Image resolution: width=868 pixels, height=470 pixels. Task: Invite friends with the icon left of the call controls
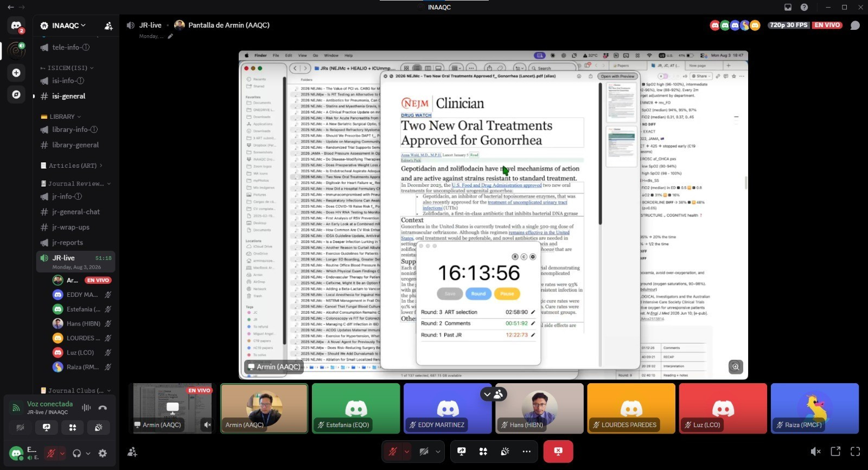pos(132,452)
